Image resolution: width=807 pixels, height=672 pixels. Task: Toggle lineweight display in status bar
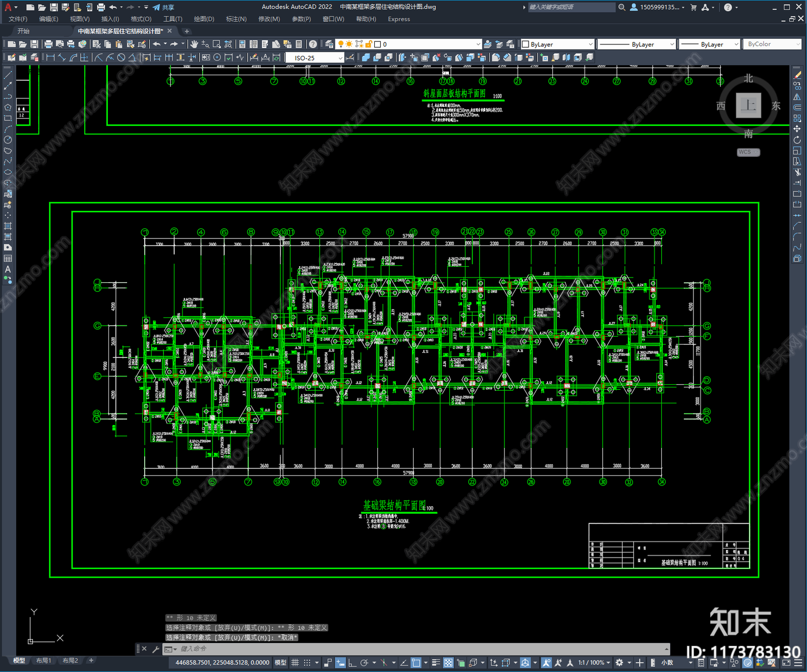[436, 662]
